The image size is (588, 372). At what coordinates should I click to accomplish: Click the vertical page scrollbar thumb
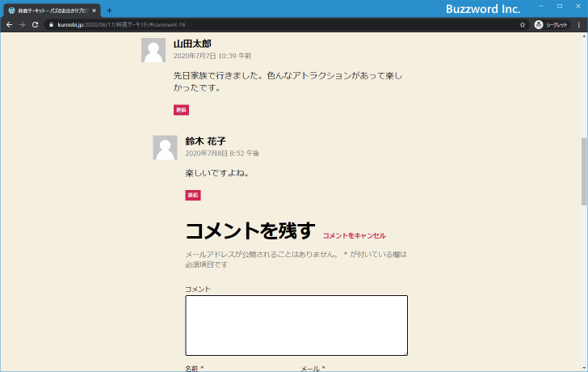pos(584,170)
